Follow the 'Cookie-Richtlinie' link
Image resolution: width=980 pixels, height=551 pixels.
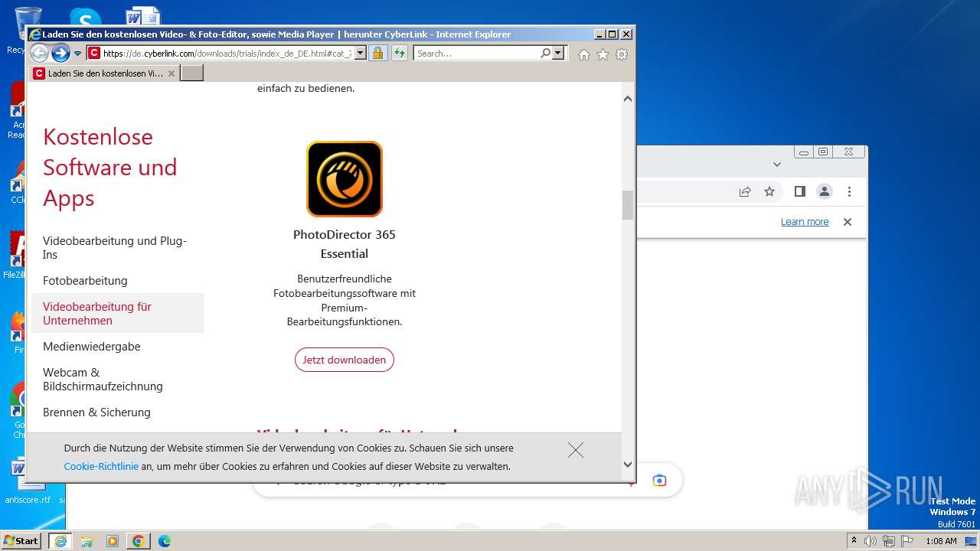click(x=101, y=466)
